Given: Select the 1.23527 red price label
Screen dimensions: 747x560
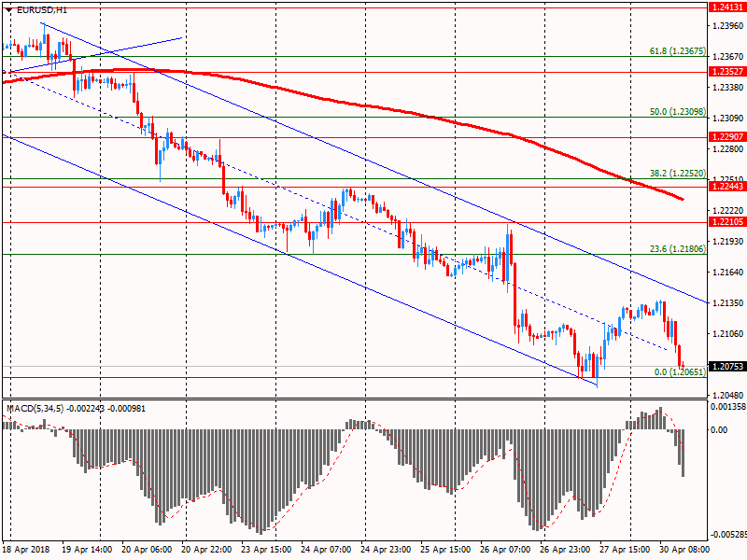Looking at the screenshot, I should click(727, 72).
